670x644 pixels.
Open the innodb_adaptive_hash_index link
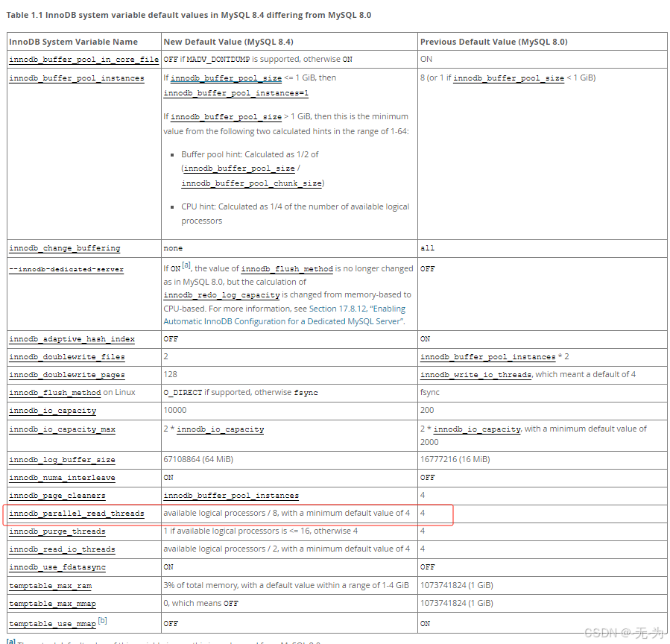pos(73,338)
